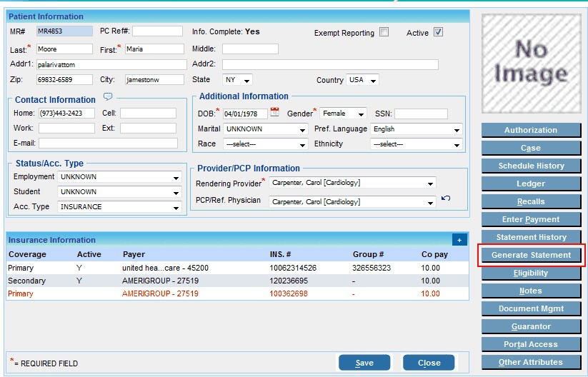Click the Contact Information comment bubble icon
Screen dimensions: 588x377
108,97
